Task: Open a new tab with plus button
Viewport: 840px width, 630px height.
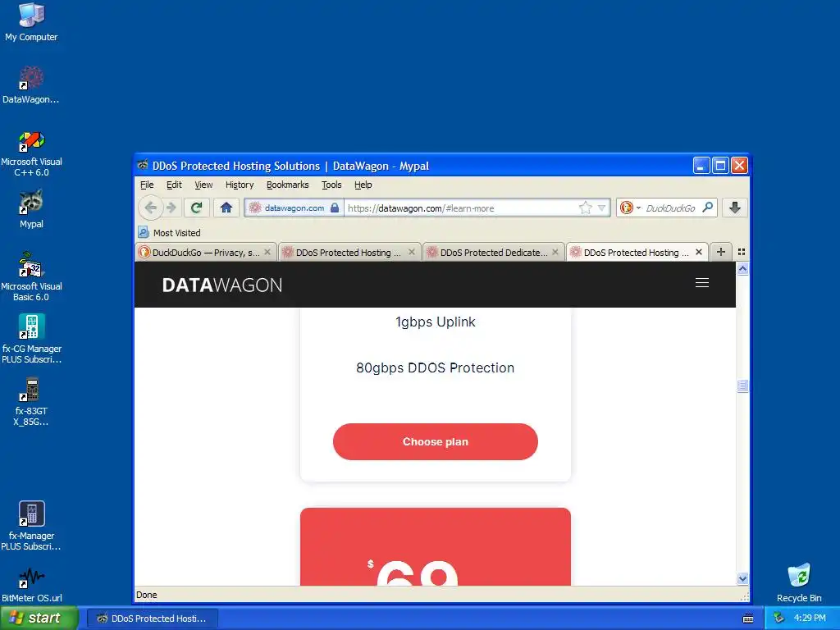Action: pyautogui.click(x=721, y=252)
